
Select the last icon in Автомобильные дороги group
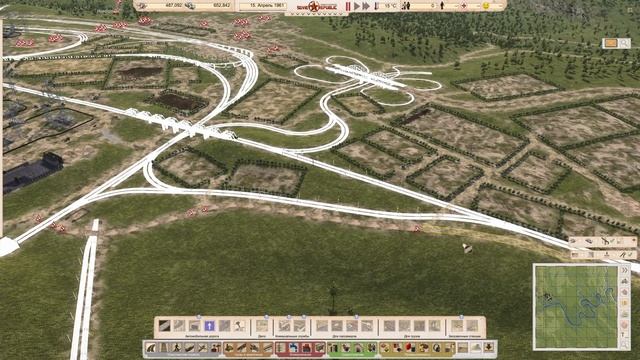click(240, 326)
